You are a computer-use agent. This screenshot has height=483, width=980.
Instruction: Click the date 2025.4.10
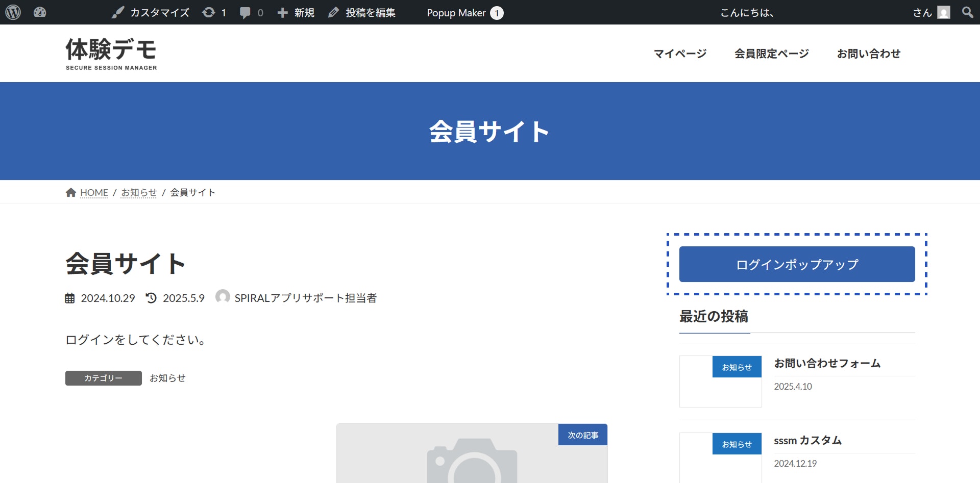pyautogui.click(x=793, y=387)
